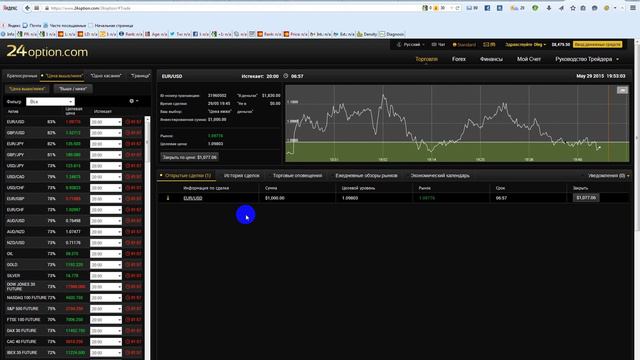Select the Открытые сделки (1) tab
The height and width of the screenshot is (360, 640).
coord(188,176)
